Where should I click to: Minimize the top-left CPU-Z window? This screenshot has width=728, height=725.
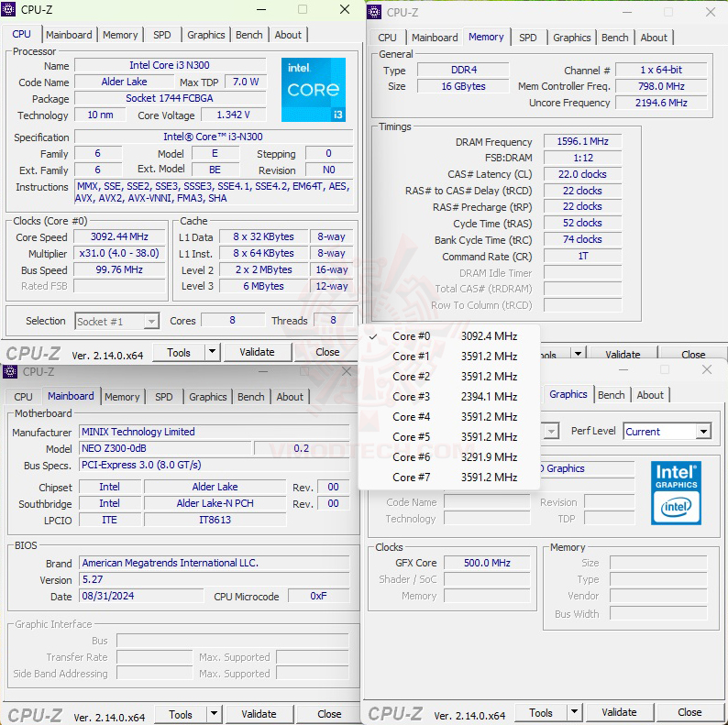pos(261,9)
